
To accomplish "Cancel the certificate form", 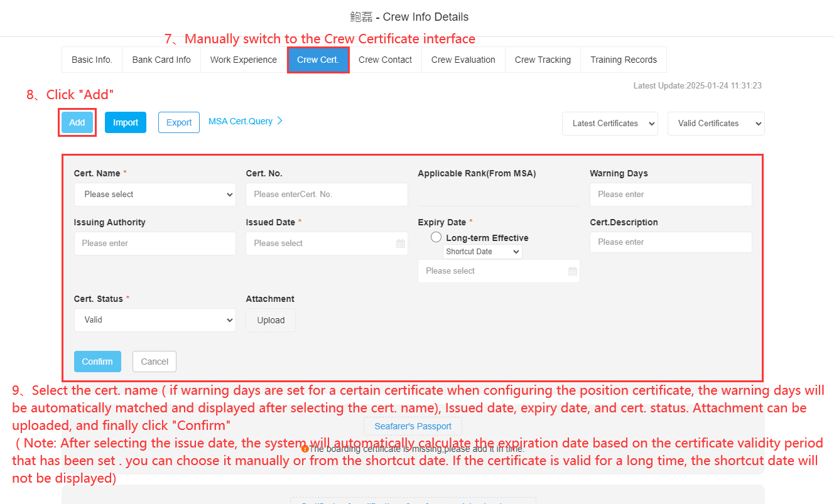I will click(154, 362).
